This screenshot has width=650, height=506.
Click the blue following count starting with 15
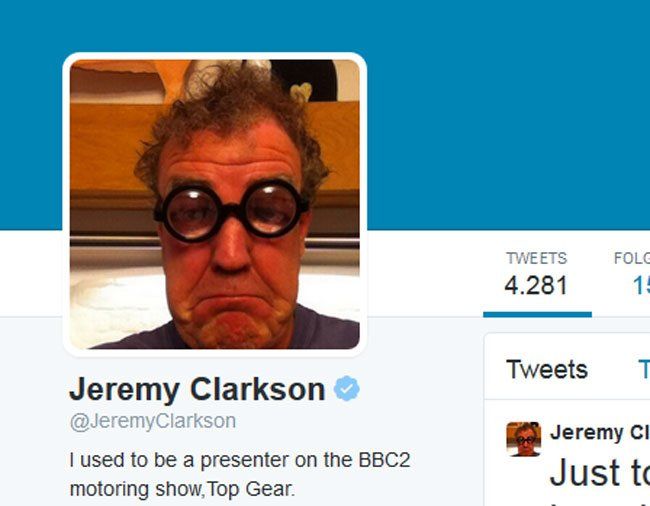(641, 286)
